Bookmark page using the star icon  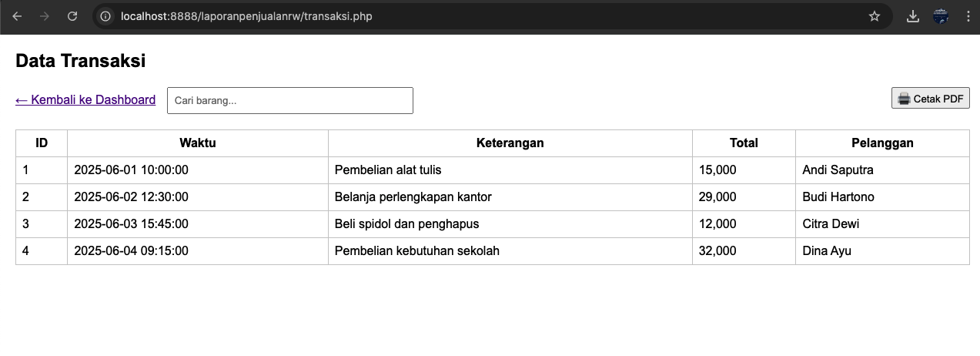point(875,16)
